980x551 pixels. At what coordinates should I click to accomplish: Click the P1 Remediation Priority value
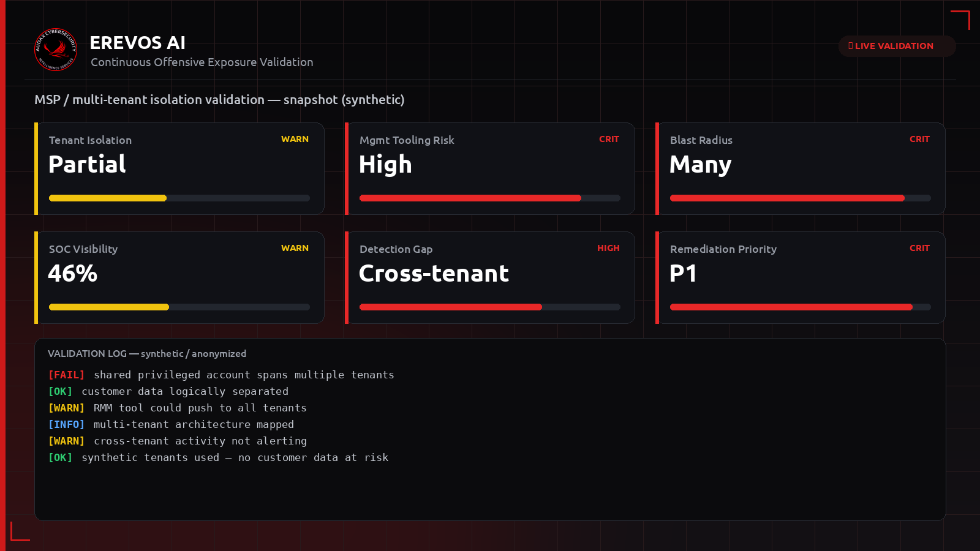[x=683, y=273]
